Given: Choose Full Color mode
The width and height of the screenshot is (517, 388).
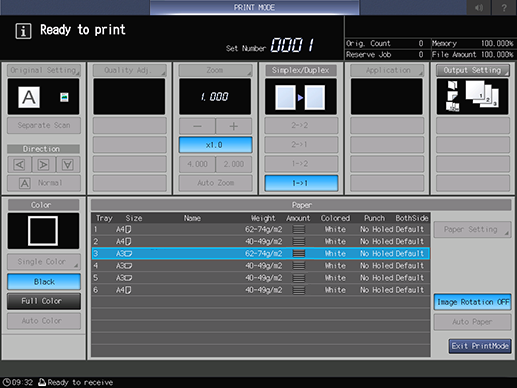Looking at the screenshot, I should [x=44, y=301].
